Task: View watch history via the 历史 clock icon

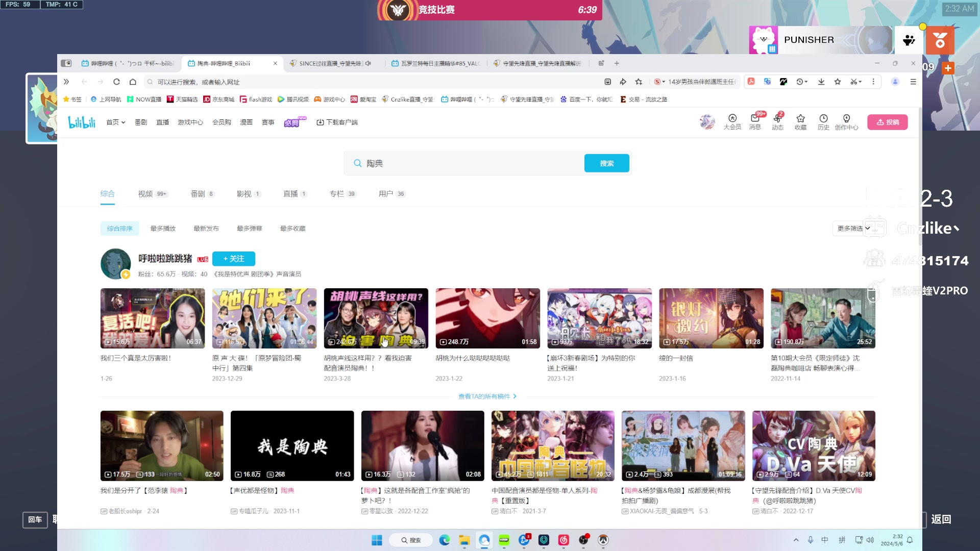Action: 823,122
